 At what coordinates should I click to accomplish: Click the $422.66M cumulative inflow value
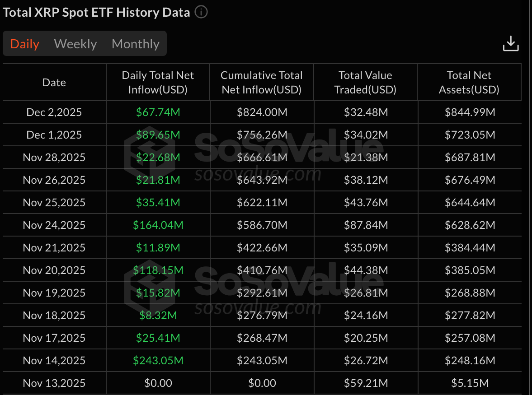(262, 248)
